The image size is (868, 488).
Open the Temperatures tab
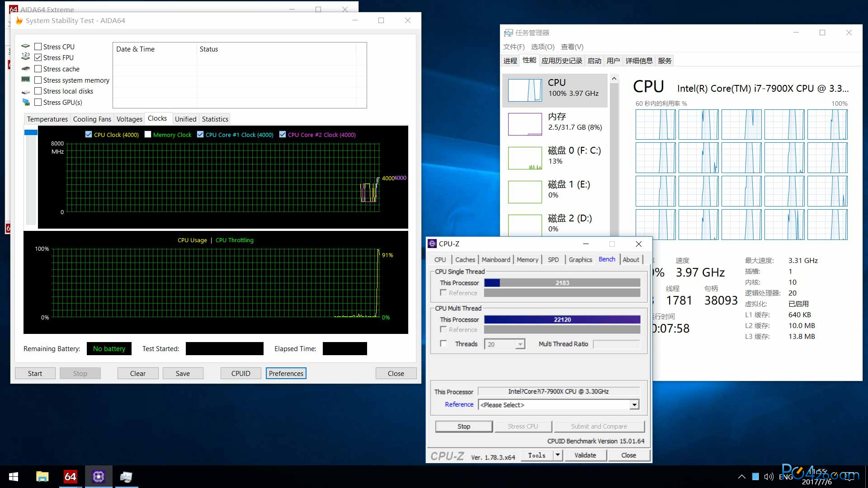coord(47,119)
